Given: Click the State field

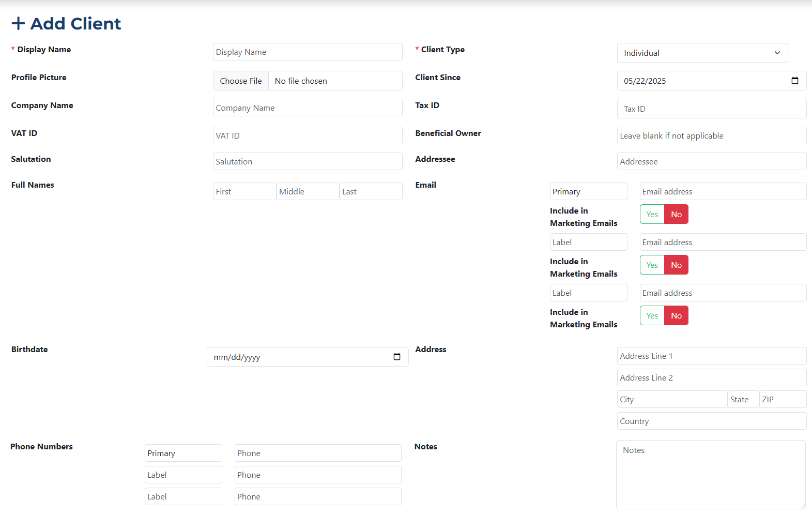Looking at the screenshot, I should pos(743,399).
